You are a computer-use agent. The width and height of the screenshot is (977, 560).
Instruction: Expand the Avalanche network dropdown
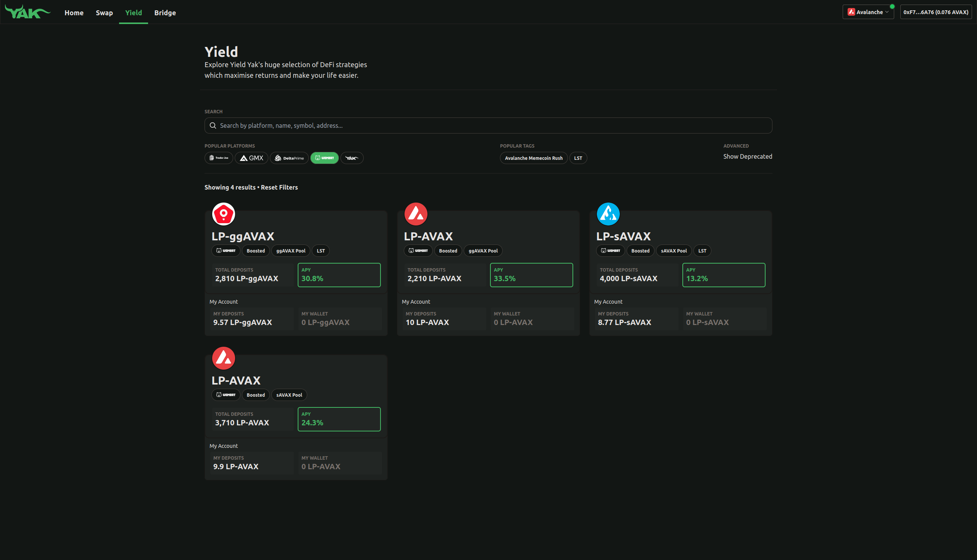[868, 12]
